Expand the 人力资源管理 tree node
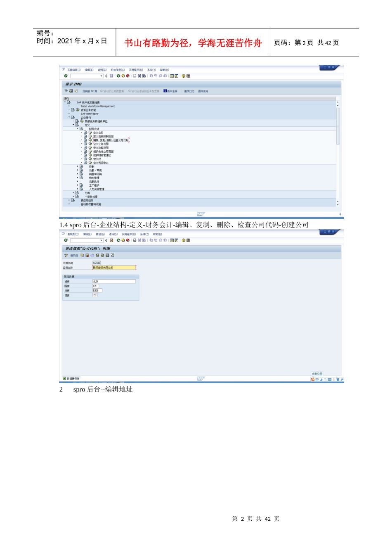The height and width of the screenshot is (555, 392). tap(77, 189)
